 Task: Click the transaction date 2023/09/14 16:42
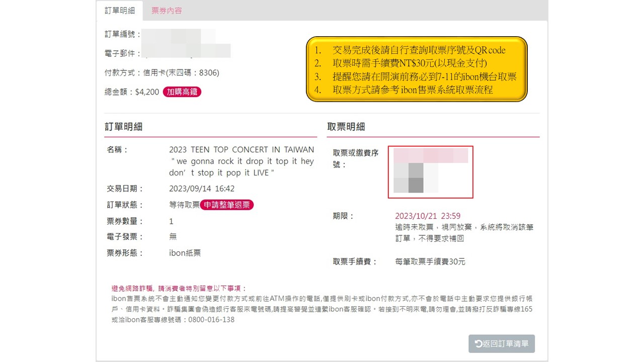pos(202,189)
